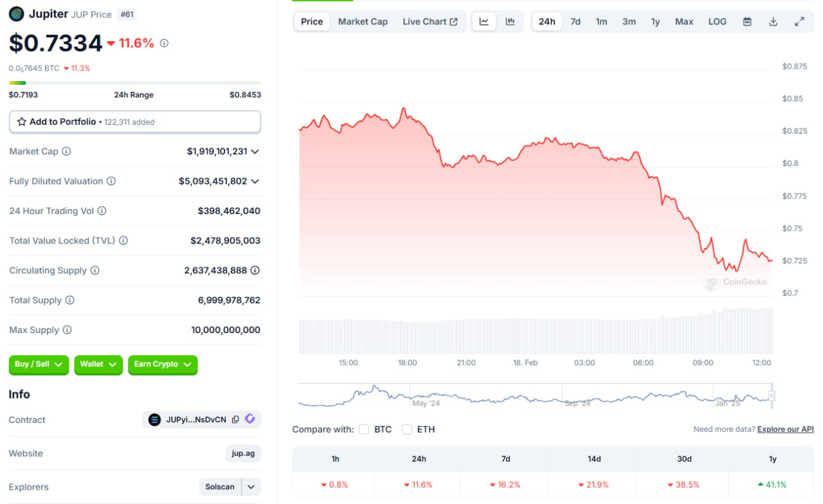Click the 14d change value 21.9%
823x504 pixels.
(x=593, y=485)
